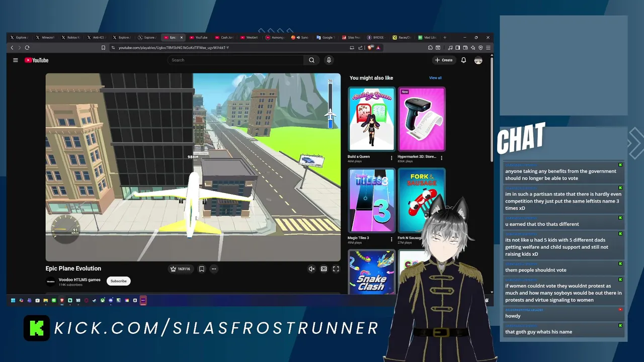The height and width of the screenshot is (362, 644).
Task: Open the high-score crown 163116 button
Action: 180,269
